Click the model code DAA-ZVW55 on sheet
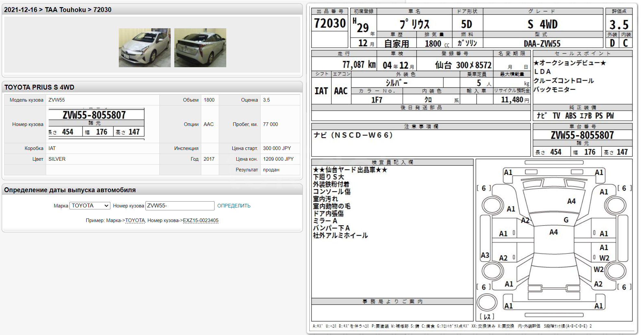 [x=542, y=43]
